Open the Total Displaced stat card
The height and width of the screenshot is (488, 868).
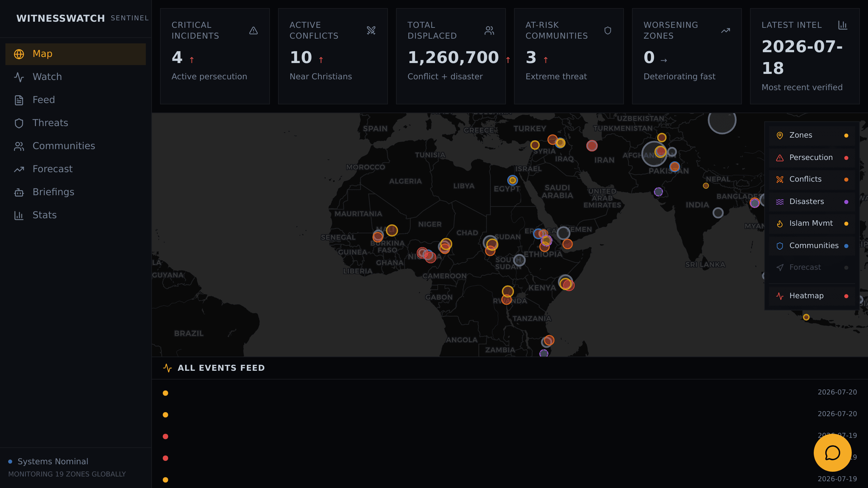click(x=451, y=56)
